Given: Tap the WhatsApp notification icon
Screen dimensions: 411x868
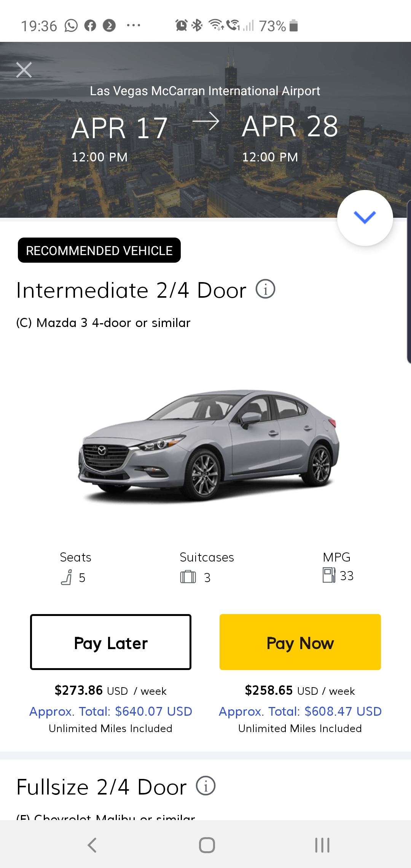Looking at the screenshot, I should pos(71,26).
